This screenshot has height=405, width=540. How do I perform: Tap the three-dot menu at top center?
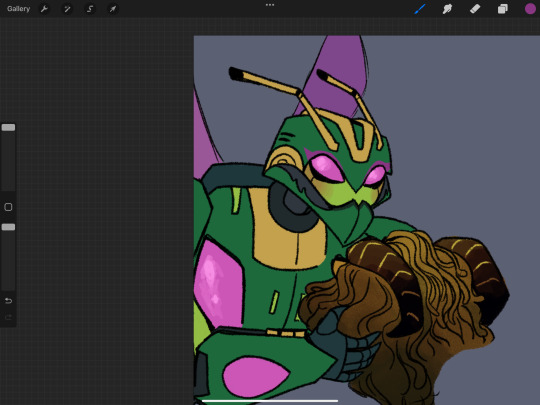[x=270, y=5]
